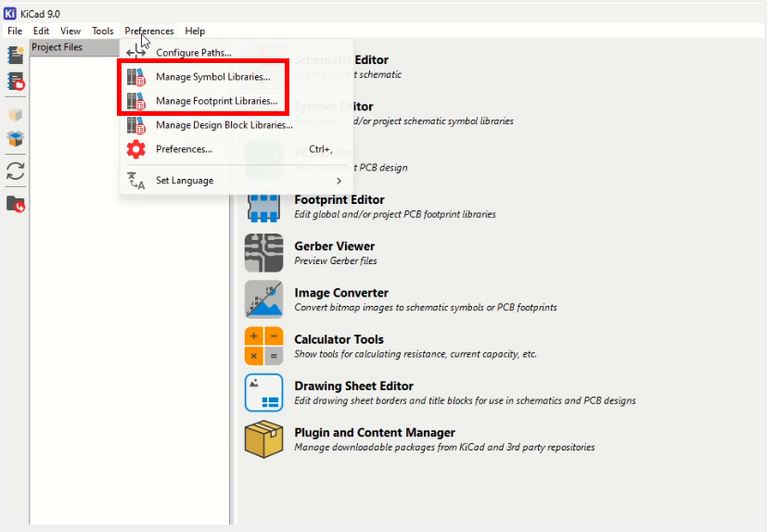Choose Manage Design Block Libraries... entry

(236, 125)
